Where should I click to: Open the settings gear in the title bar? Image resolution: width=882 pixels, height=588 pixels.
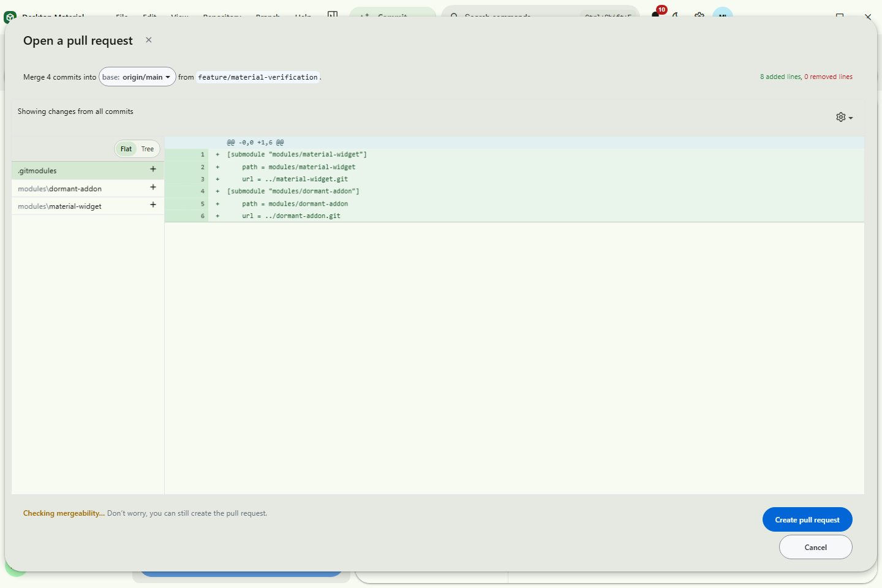coord(699,15)
